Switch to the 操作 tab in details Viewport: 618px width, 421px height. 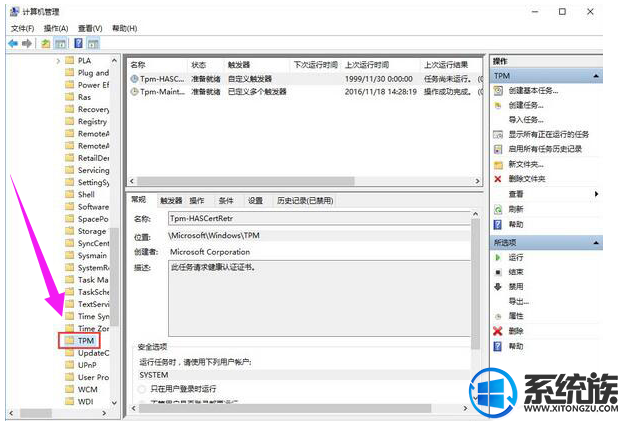197,201
